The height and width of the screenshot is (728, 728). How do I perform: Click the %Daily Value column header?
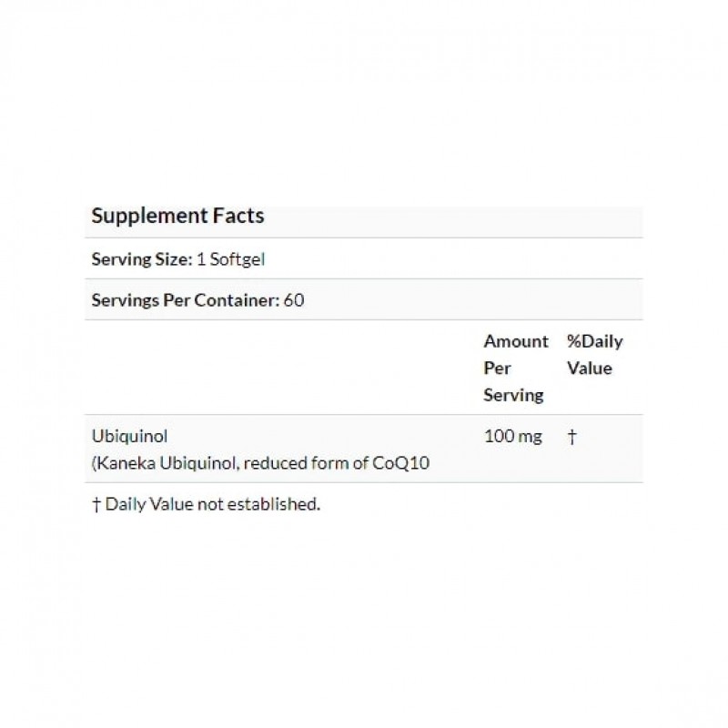pos(594,355)
